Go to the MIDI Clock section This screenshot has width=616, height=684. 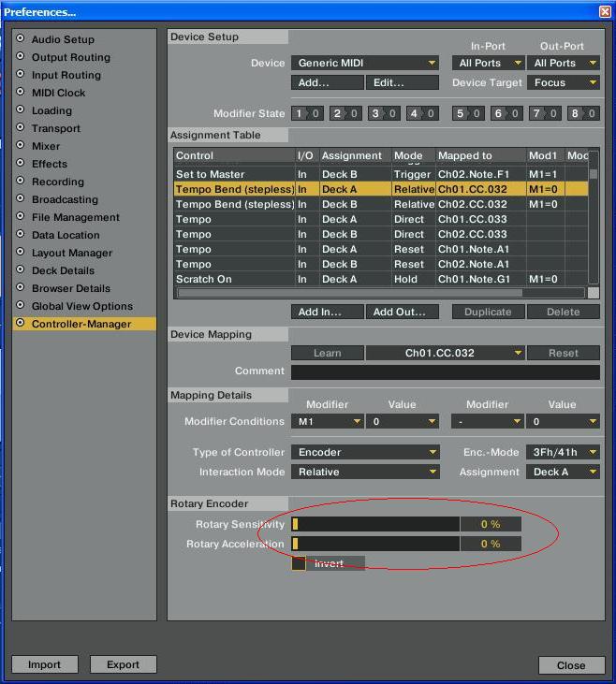(x=58, y=93)
